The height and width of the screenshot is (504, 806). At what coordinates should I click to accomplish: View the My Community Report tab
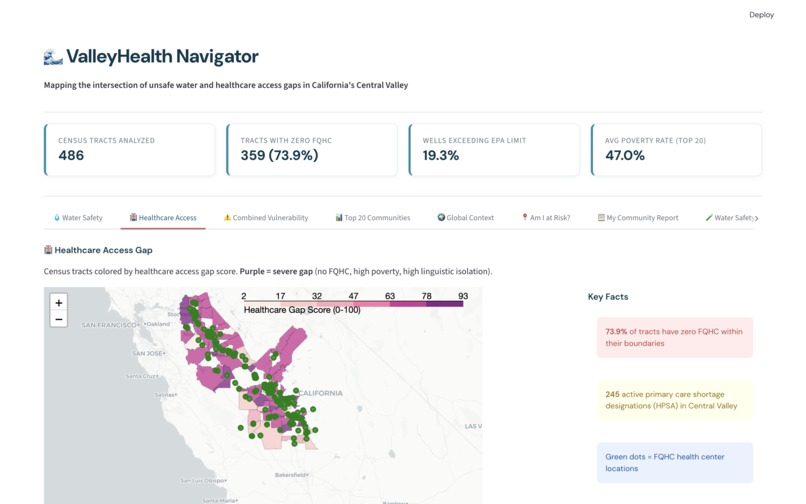638,218
